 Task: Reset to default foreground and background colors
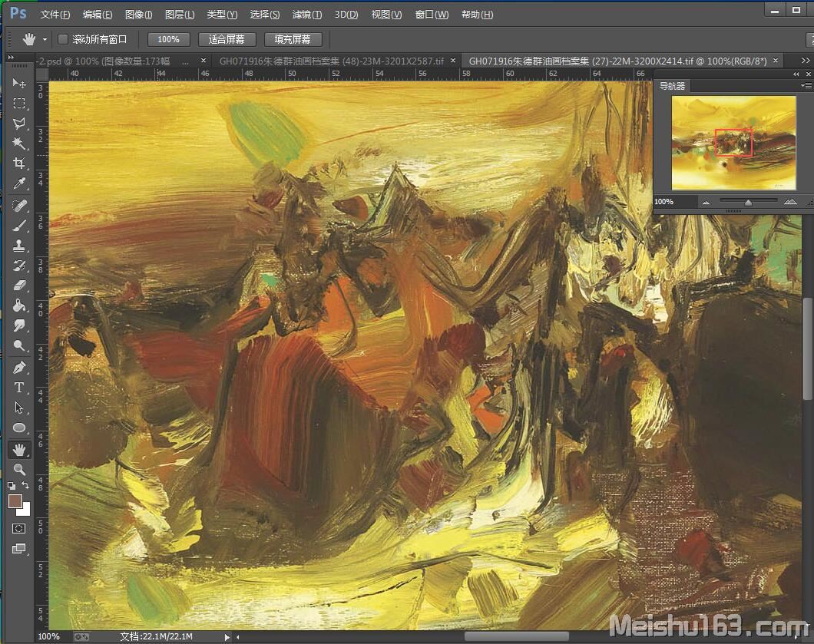click(x=12, y=486)
